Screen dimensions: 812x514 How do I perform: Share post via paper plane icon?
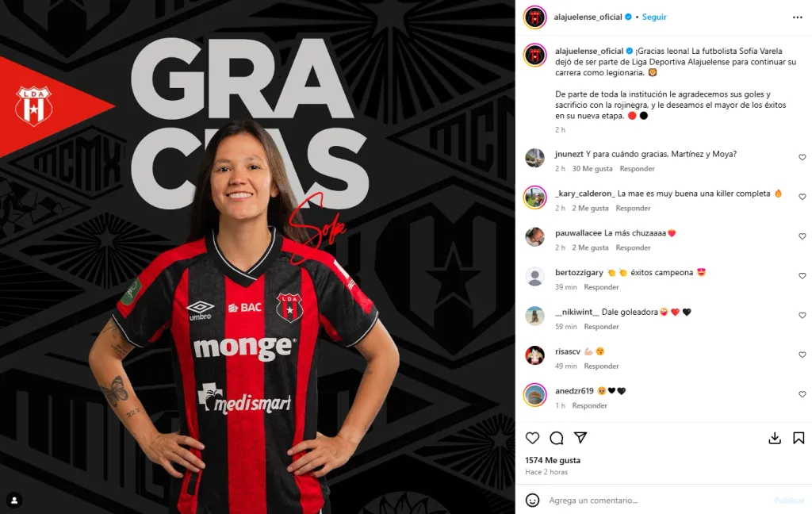[580, 438]
